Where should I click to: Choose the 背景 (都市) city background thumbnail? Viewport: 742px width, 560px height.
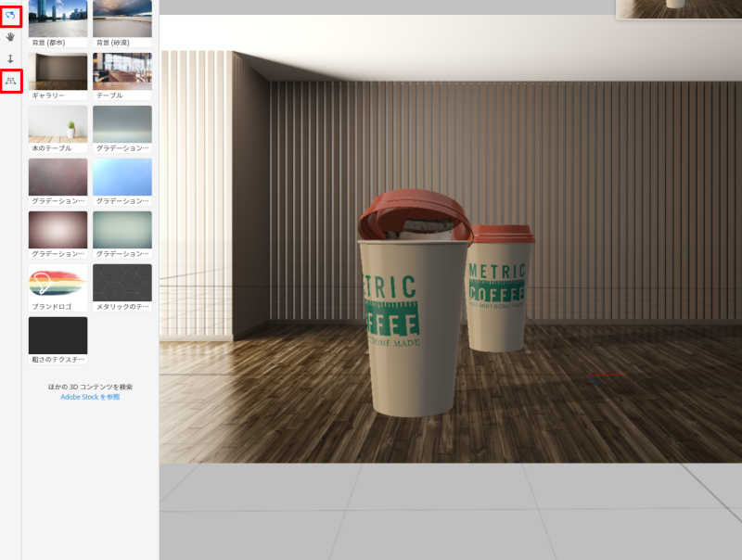coord(58,19)
